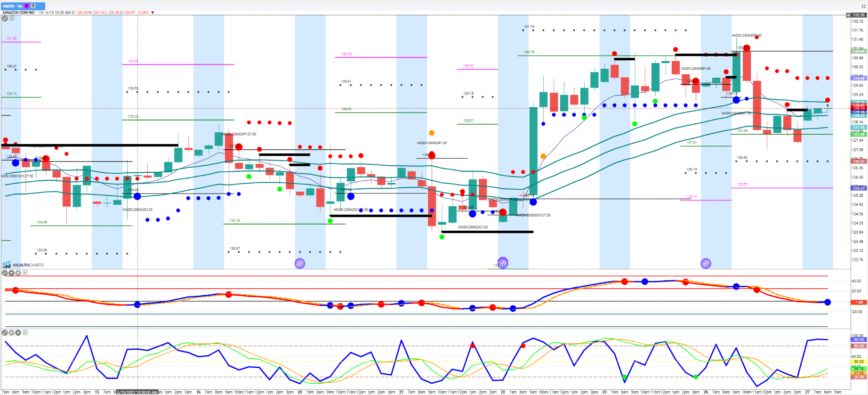This screenshot has height=395, width=868.
Task: Click the AMZN 230623P127.50 option label
Action: (240, 134)
